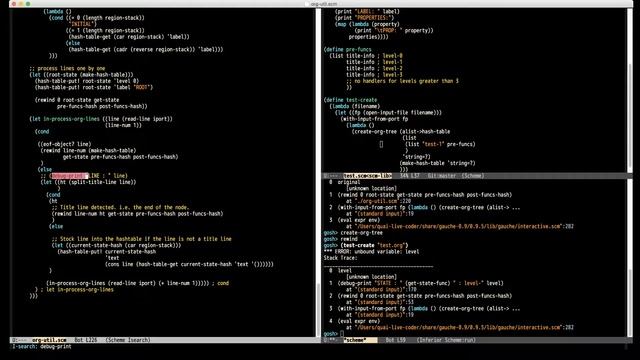Click the yellow minimize window button
640x360 pixels.
coord(20,4)
